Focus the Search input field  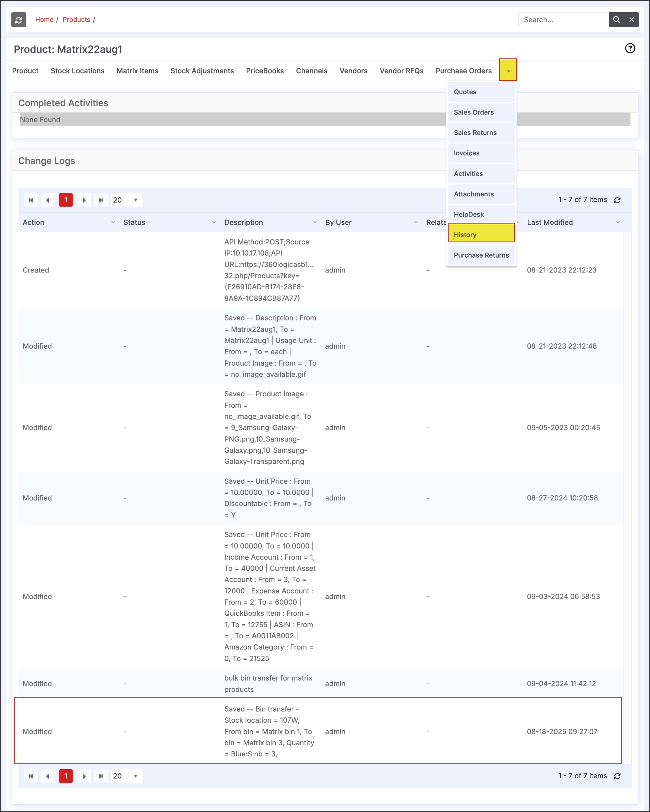pos(564,20)
